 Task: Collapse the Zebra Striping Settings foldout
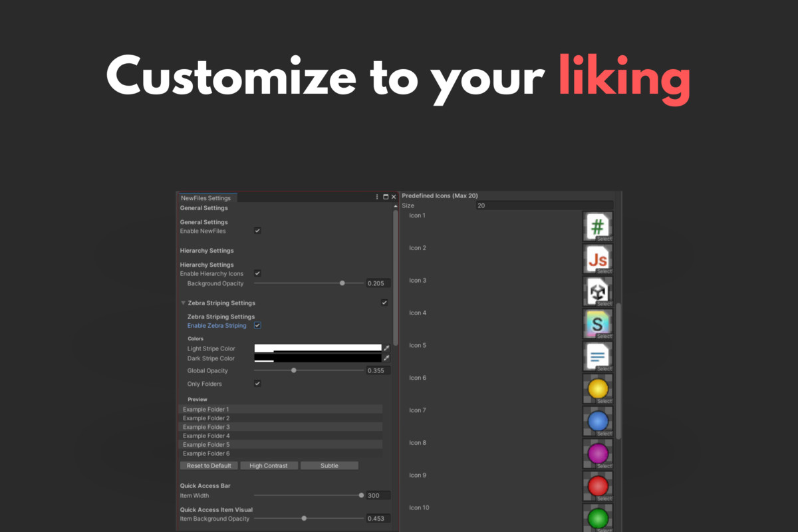click(183, 303)
